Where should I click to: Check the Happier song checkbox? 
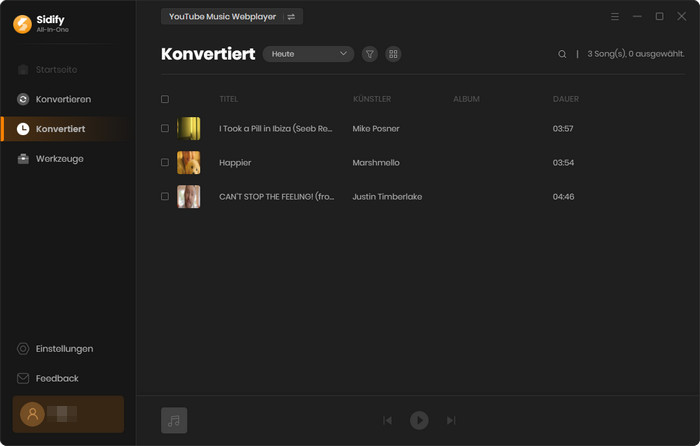pyautogui.click(x=165, y=163)
